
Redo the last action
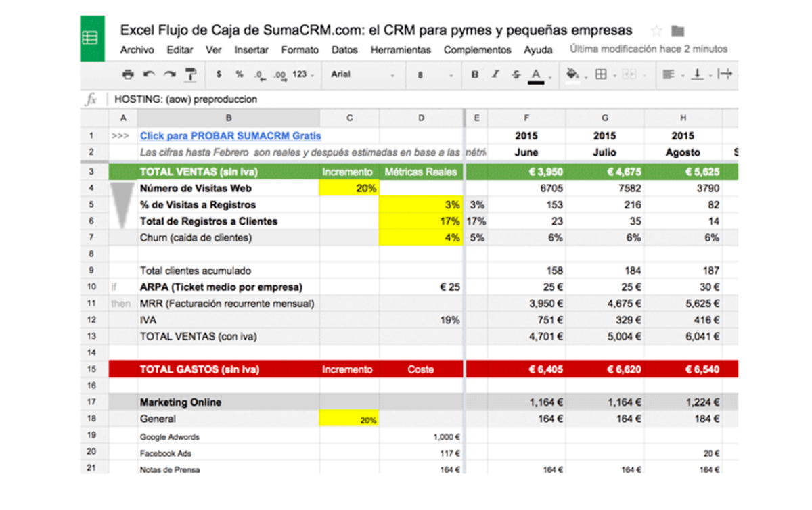coord(170,74)
